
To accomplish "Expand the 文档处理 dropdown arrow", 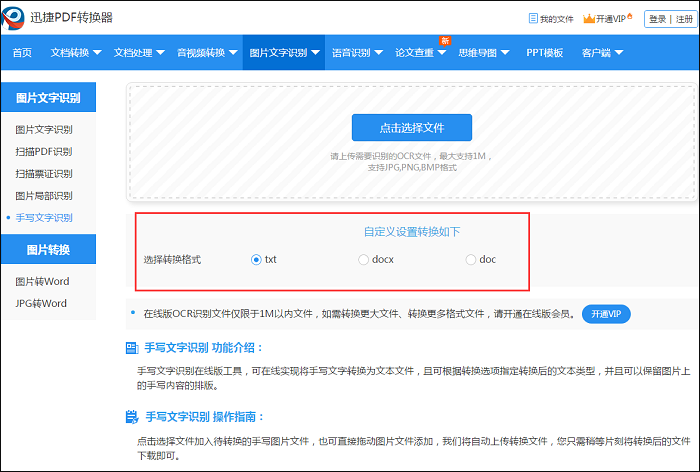I will 160,53.
